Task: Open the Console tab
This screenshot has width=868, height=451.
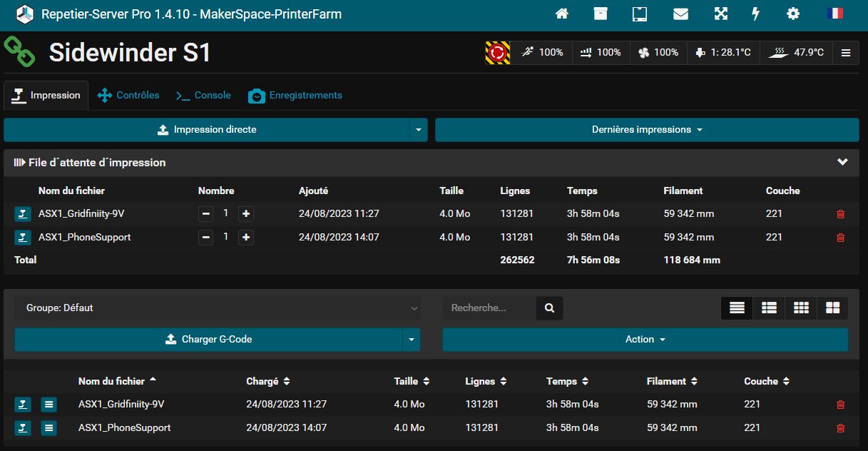Action: 204,96
